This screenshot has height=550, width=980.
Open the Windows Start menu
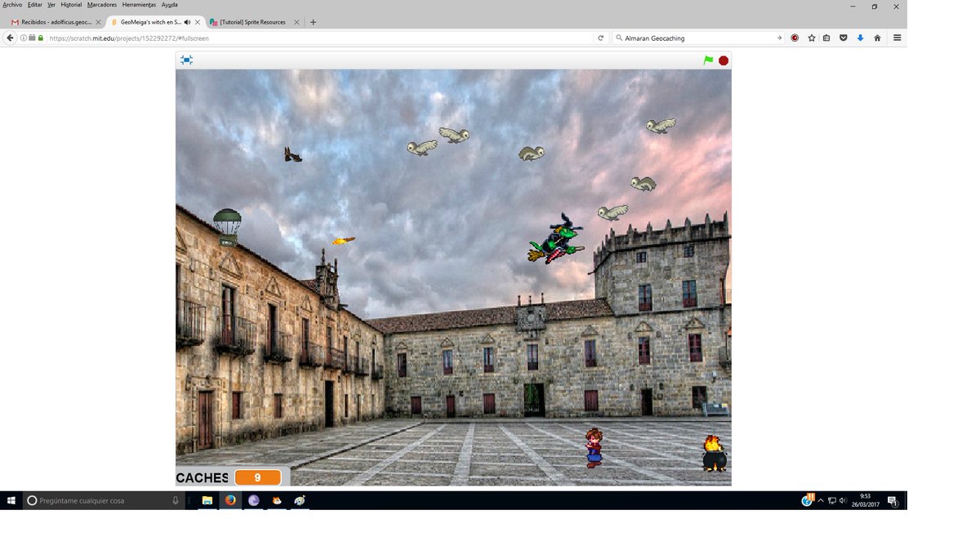coord(11,500)
